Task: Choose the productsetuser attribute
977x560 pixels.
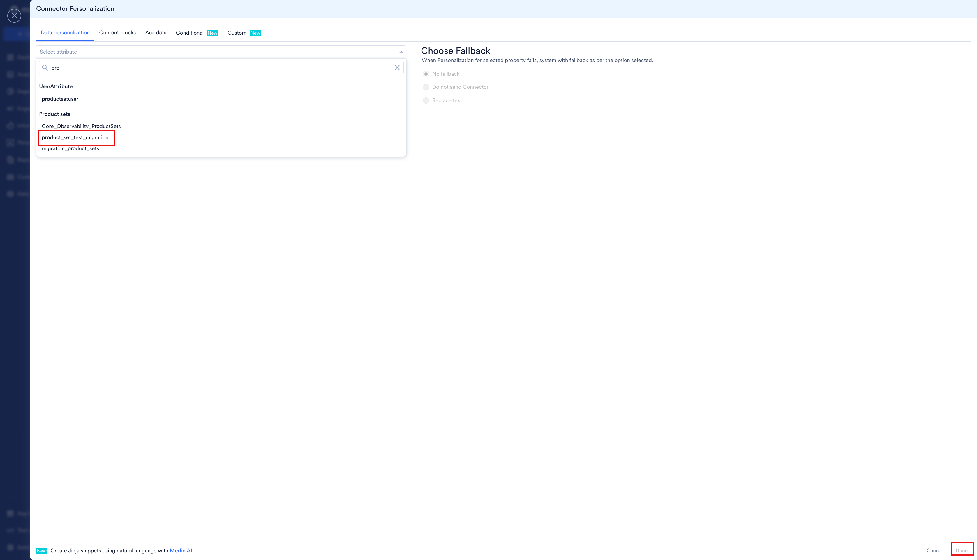Action: [60, 99]
